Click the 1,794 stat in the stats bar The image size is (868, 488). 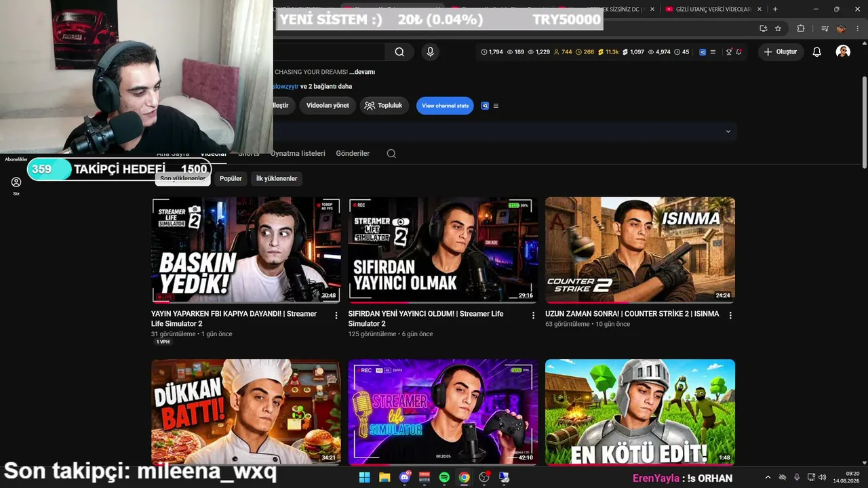[x=492, y=52]
